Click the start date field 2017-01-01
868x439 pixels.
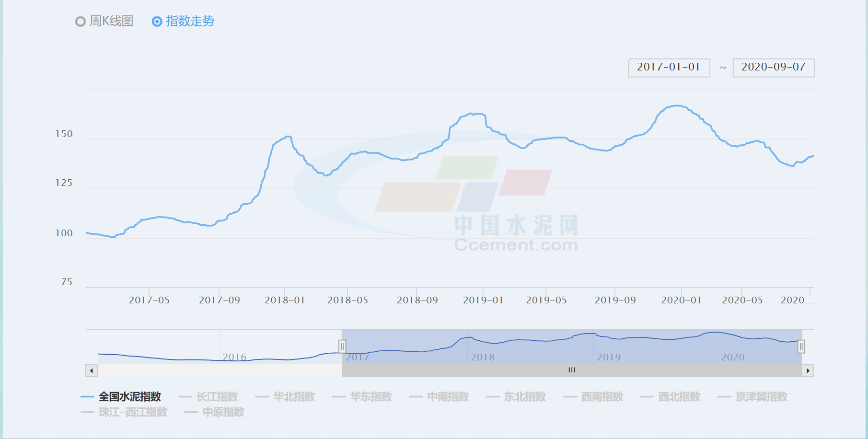coord(669,68)
